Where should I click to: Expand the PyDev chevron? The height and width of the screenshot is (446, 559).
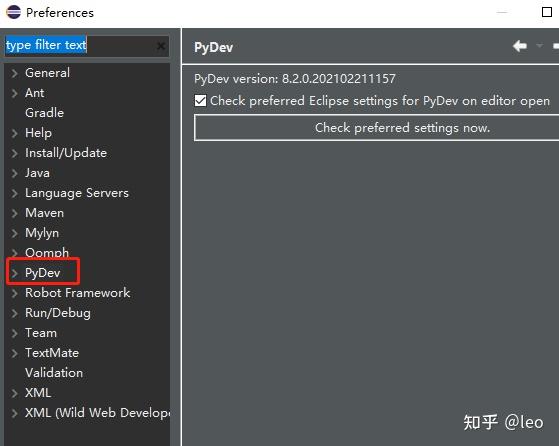tap(14, 273)
